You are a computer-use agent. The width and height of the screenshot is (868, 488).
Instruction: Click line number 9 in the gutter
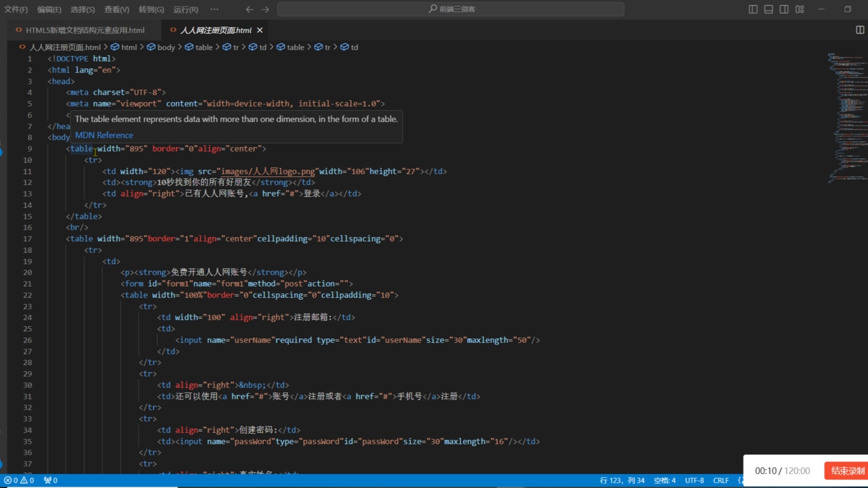tap(29, 148)
